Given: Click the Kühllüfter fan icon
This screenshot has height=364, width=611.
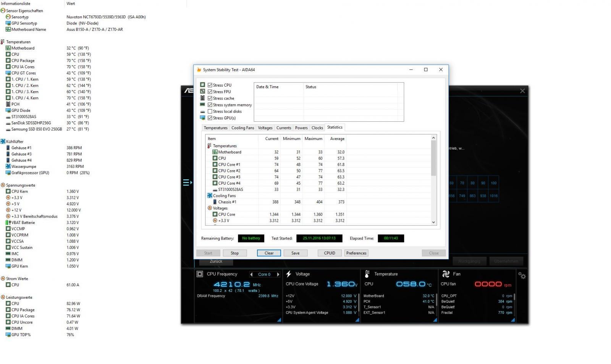Looking at the screenshot, I should [x=3, y=142].
